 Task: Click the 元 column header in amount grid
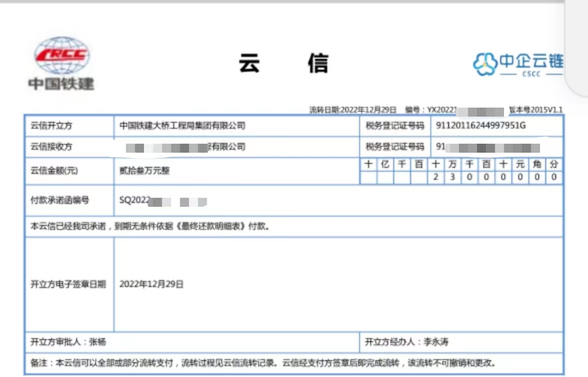(520, 164)
